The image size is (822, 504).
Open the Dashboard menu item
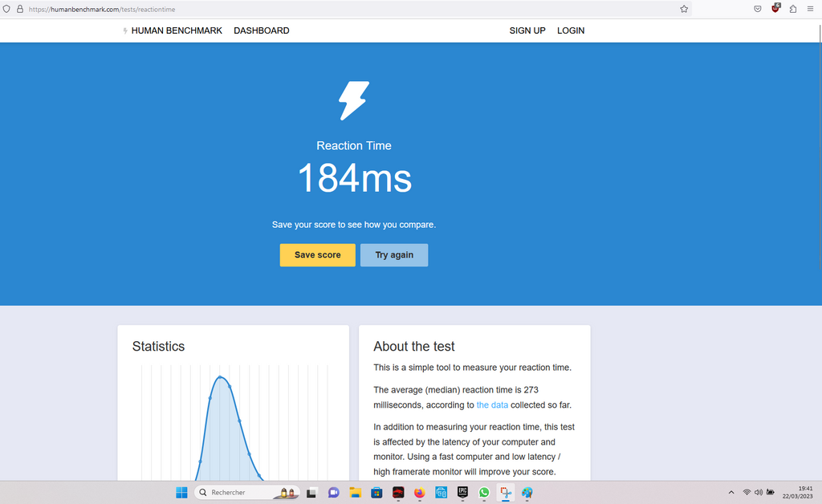(262, 30)
